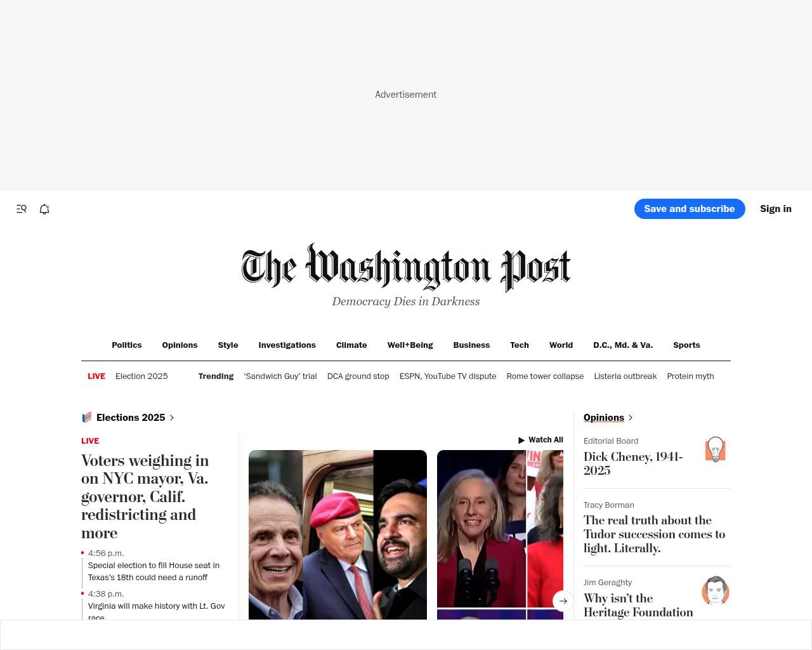Open the Well+Being nav item
The height and width of the screenshot is (650, 812).
click(x=410, y=345)
